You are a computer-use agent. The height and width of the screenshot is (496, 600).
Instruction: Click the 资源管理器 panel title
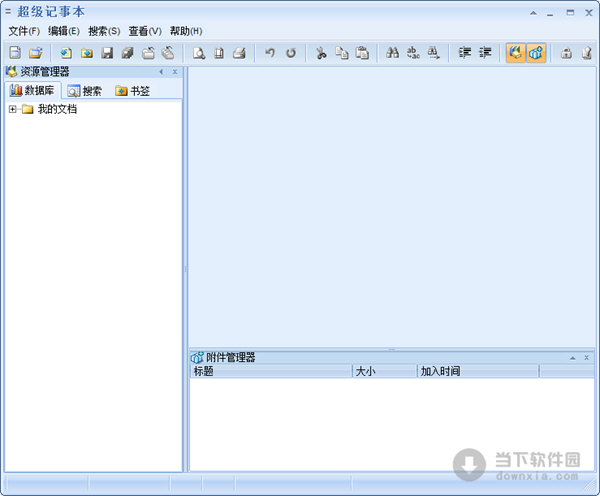click(x=45, y=71)
